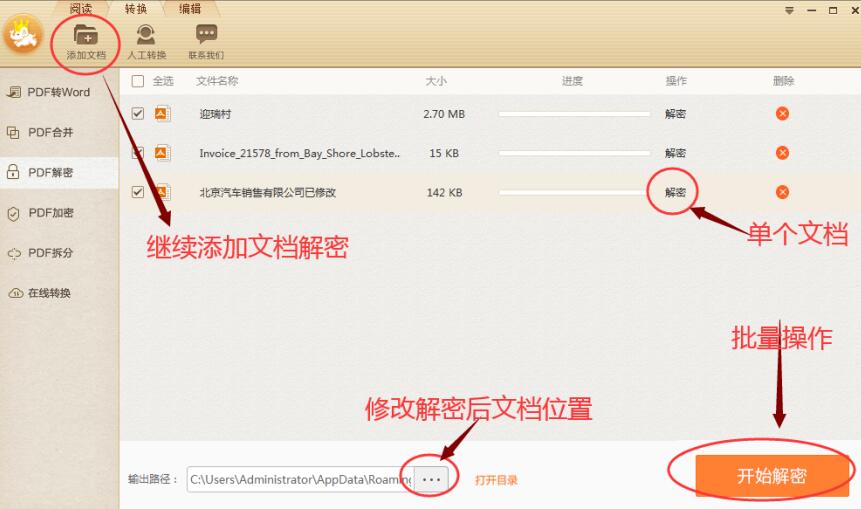The height and width of the screenshot is (509, 861).
Task: Click the 输出路径 label
Action: click(x=153, y=479)
